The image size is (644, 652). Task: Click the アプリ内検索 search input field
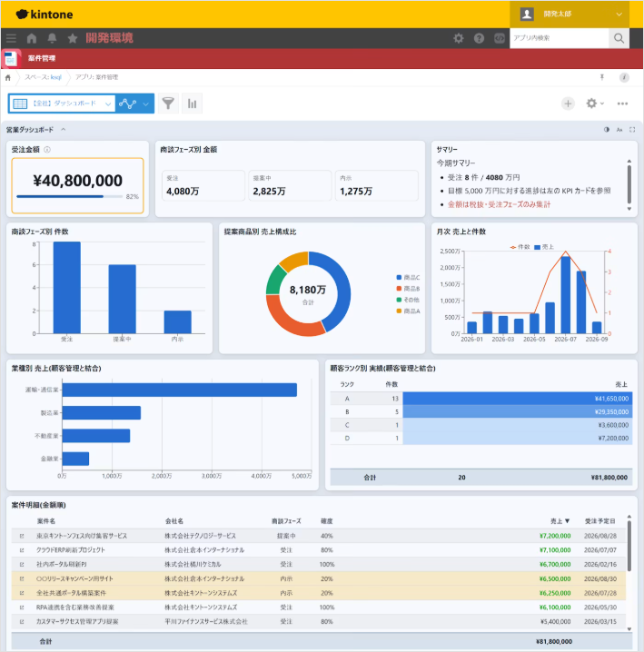tap(560, 38)
